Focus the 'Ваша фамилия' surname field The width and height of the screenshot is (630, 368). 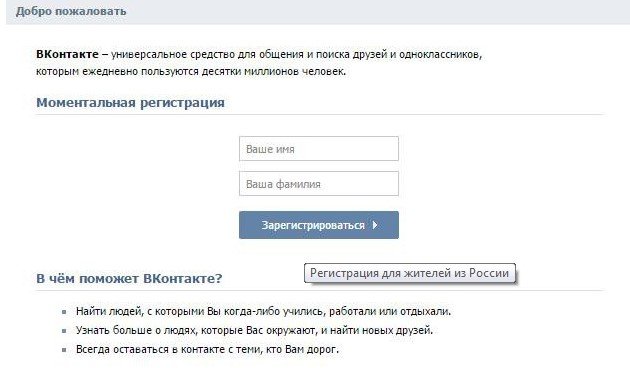point(319,184)
